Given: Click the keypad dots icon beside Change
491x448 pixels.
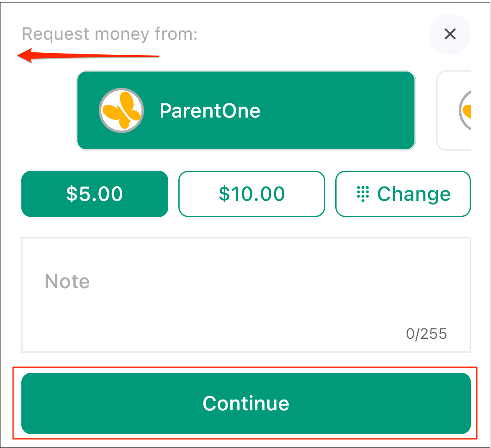Looking at the screenshot, I should point(363,194).
